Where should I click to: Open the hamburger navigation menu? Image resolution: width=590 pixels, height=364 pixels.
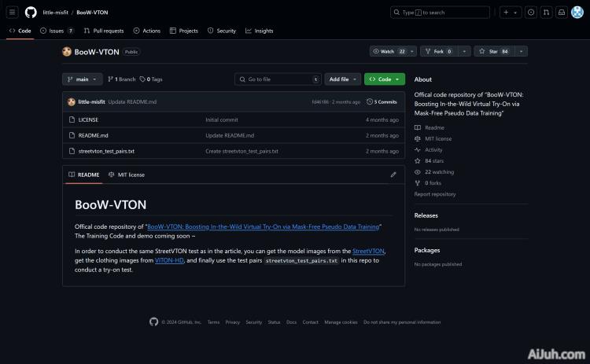pyautogui.click(x=13, y=13)
